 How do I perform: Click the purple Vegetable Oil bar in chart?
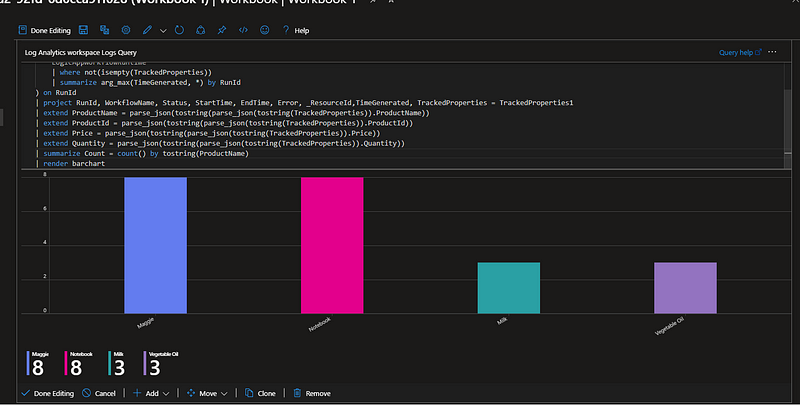click(685, 288)
